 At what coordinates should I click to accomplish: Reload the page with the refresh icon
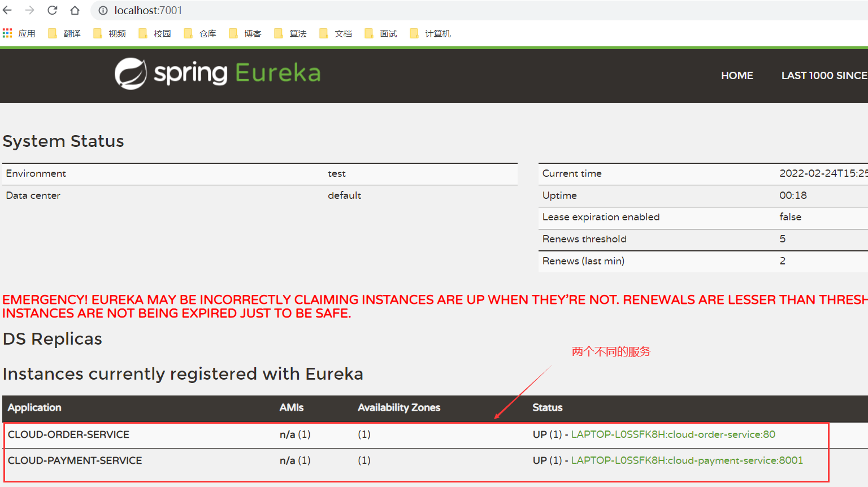click(53, 10)
